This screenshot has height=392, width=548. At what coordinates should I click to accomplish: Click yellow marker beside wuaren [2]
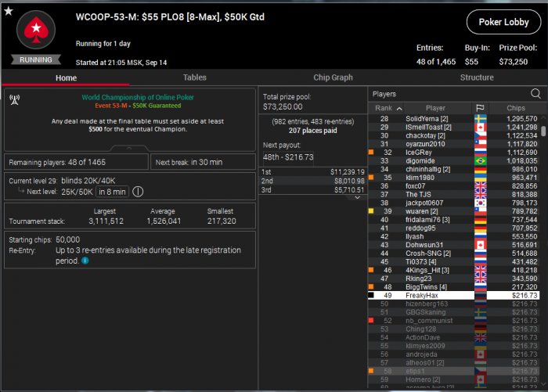[x=371, y=210]
